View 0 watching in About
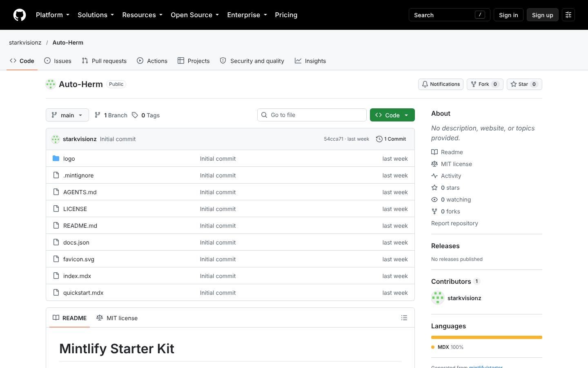The width and height of the screenshot is (588, 368). pyautogui.click(x=451, y=200)
